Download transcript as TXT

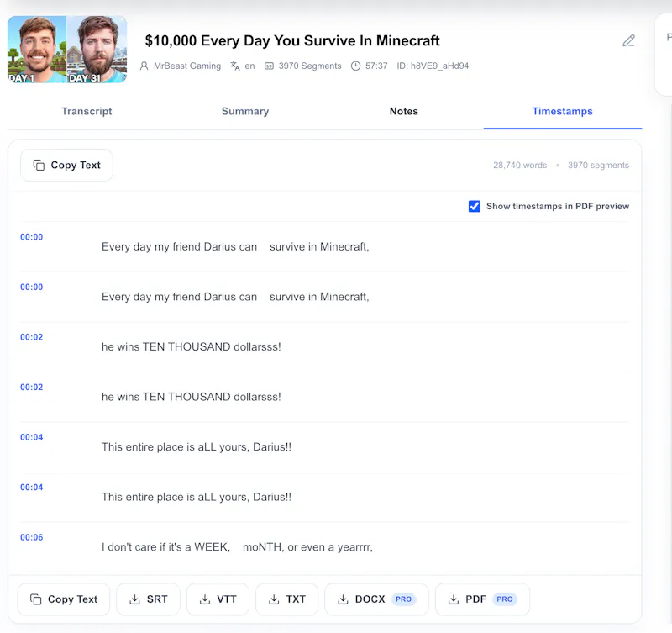[x=286, y=599]
